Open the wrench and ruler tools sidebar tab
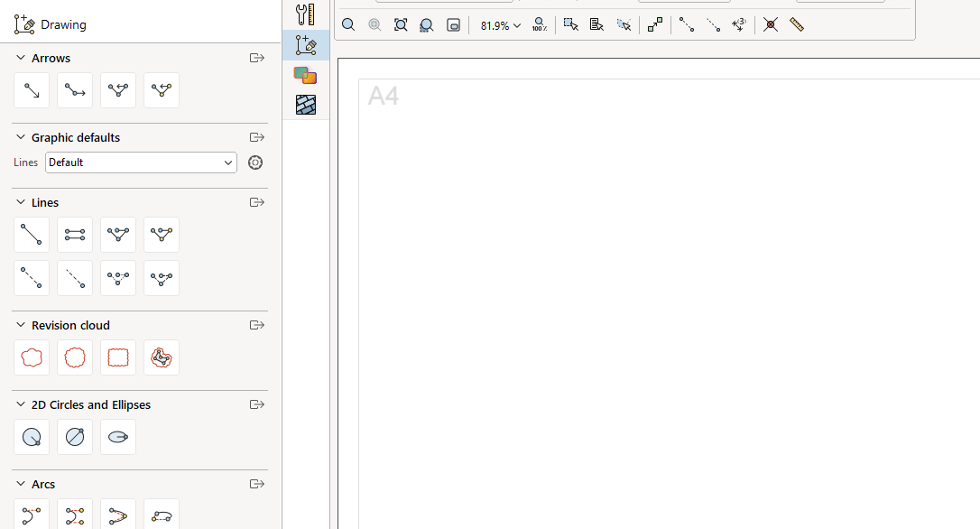Viewport: 980px width, 529px height. [x=306, y=14]
